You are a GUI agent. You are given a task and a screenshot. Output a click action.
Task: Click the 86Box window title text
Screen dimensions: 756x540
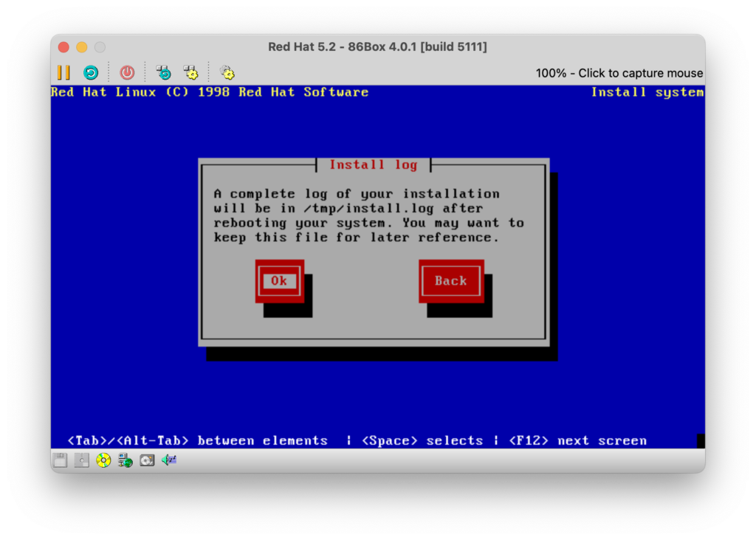377,46
